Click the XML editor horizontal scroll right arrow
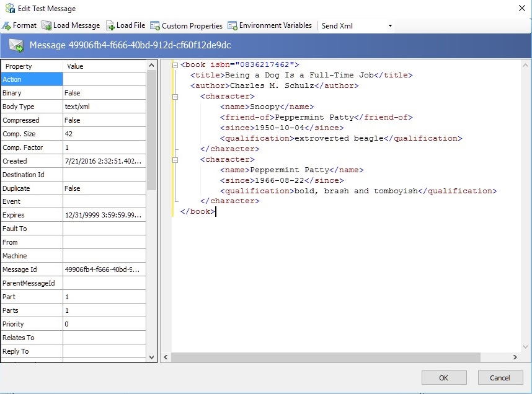Screen dimensions: 532x394 click(515, 357)
